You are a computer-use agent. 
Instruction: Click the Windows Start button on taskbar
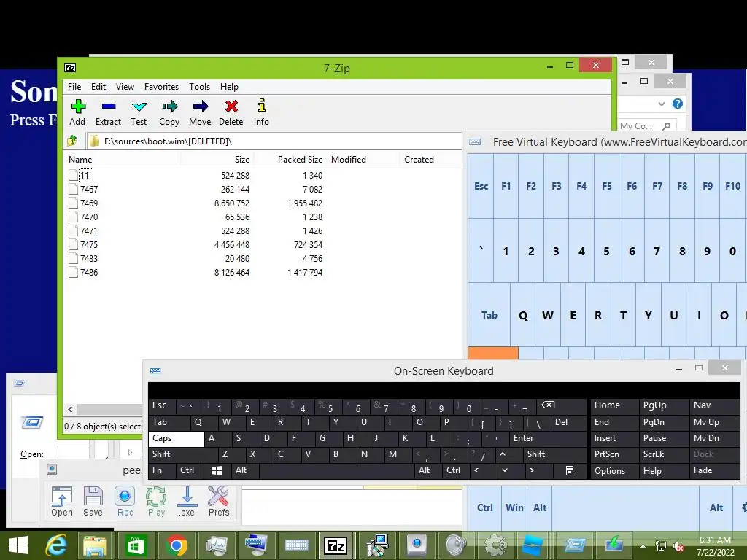[x=18, y=545]
